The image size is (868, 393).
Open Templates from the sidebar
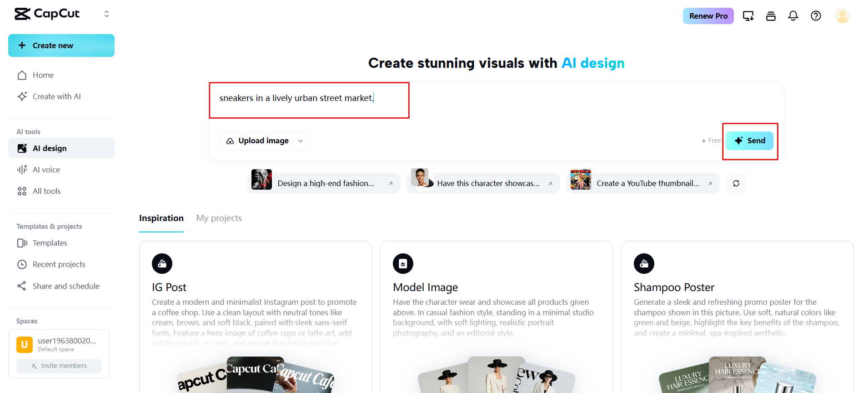click(50, 243)
